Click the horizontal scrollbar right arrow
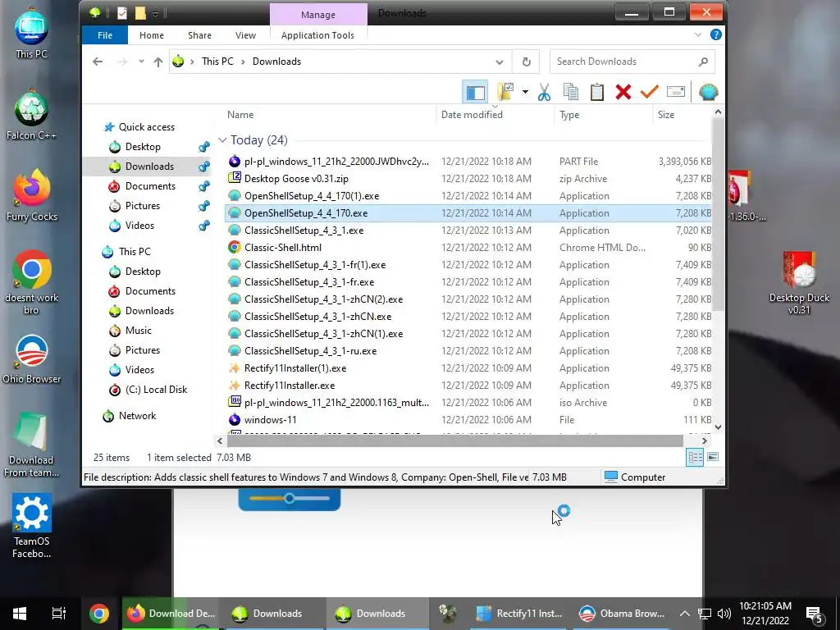The width and height of the screenshot is (840, 630). pos(705,441)
